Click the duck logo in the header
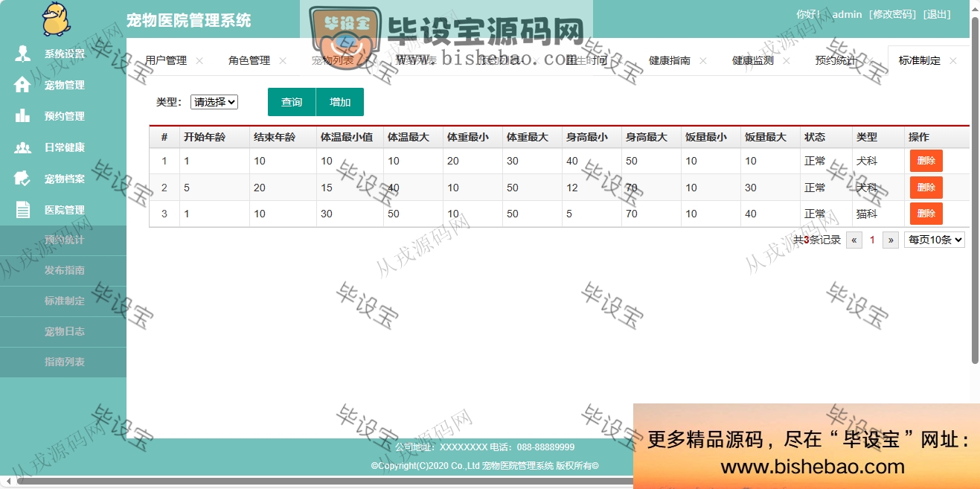Viewport: 980px width, 489px height. [x=57, y=19]
